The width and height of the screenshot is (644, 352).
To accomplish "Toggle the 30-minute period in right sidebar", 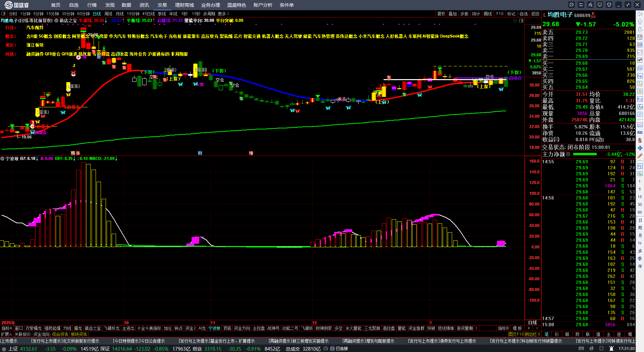I will pyautogui.click(x=640, y=204).
